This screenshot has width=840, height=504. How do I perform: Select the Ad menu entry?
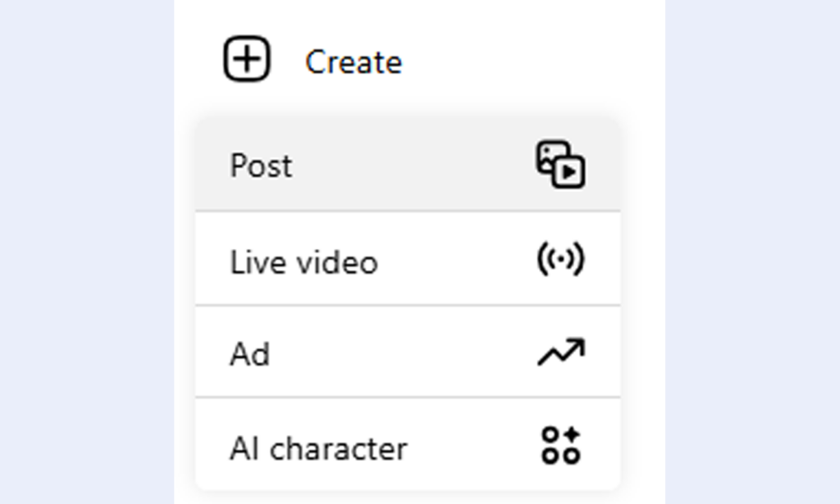(408, 353)
